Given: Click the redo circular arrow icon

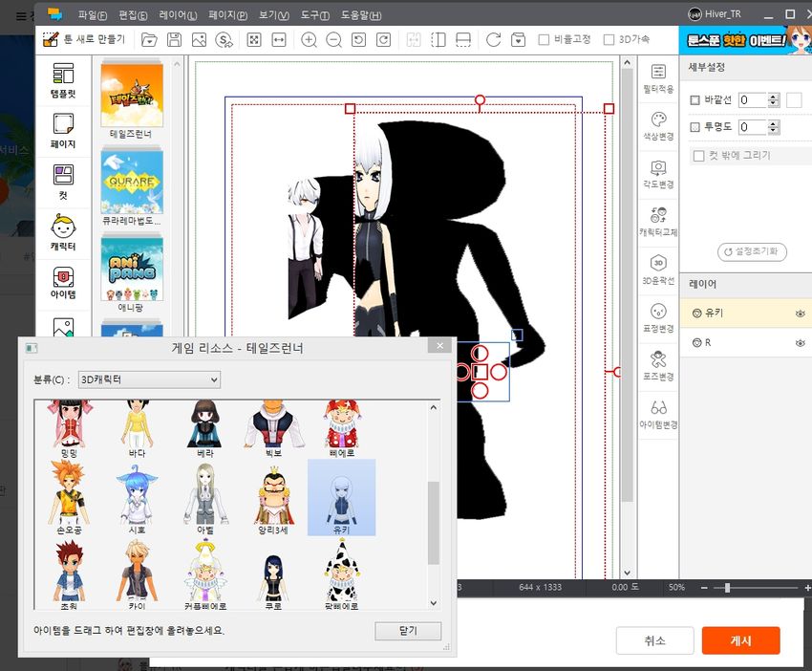Looking at the screenshot, I should point(493,39).
